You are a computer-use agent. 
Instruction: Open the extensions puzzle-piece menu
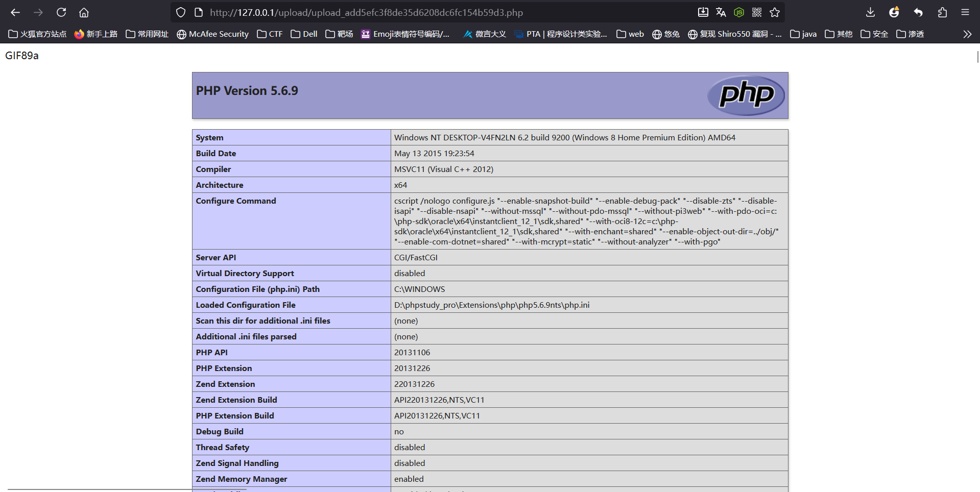click(x=942, y=12)
